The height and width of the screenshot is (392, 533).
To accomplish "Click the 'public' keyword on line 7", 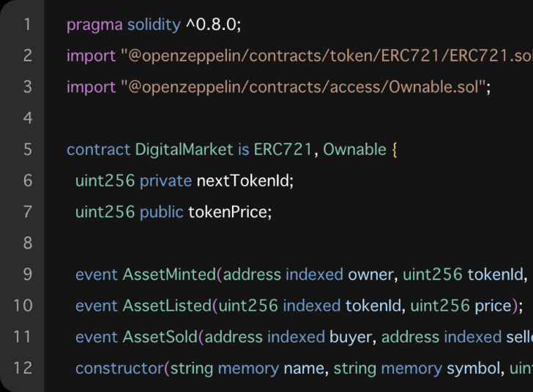I will pos(162,212).
